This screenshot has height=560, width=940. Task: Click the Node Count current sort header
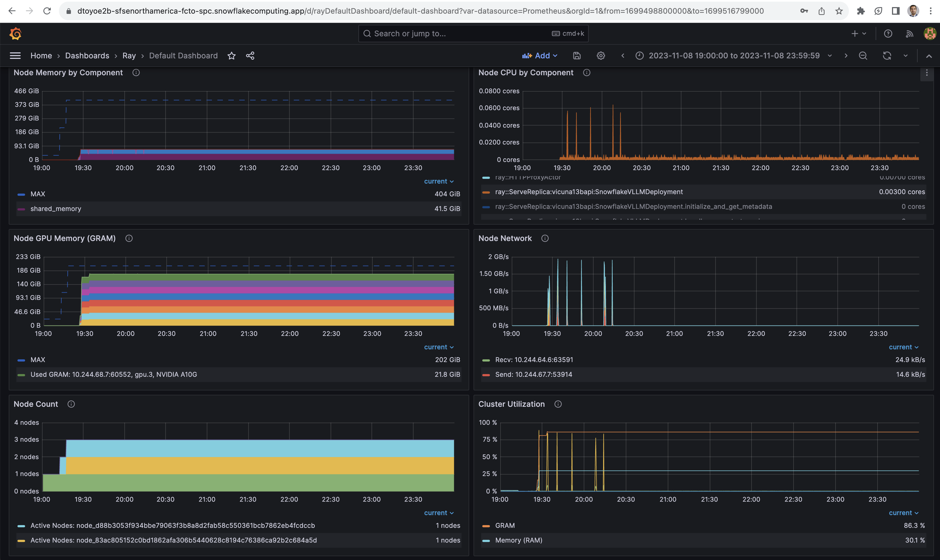point(438,513)
